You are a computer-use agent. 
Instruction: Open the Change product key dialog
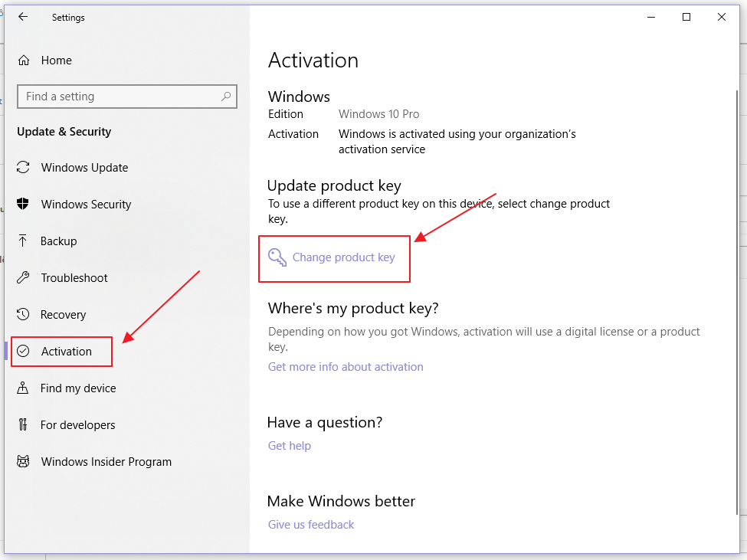click(342, 257)
